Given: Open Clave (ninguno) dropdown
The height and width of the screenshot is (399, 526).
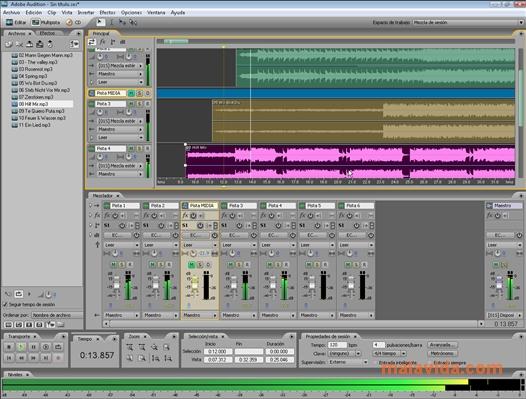Looking at the screenshot, I should pos(344,354).
